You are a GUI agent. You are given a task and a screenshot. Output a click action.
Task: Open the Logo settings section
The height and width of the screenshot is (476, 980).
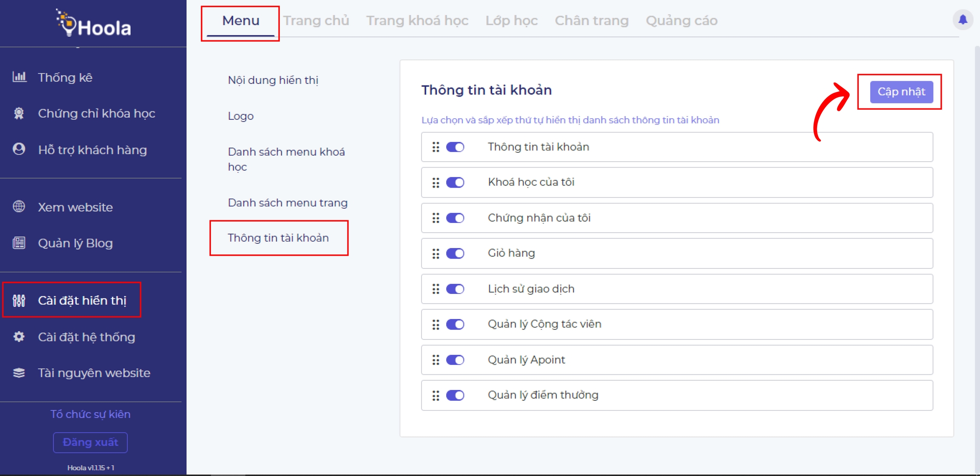pyautogui.click(x=241, y=116)
